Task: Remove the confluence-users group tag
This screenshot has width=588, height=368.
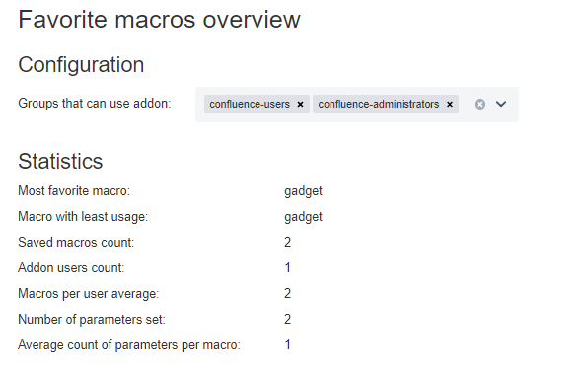Action: point(300,105)
